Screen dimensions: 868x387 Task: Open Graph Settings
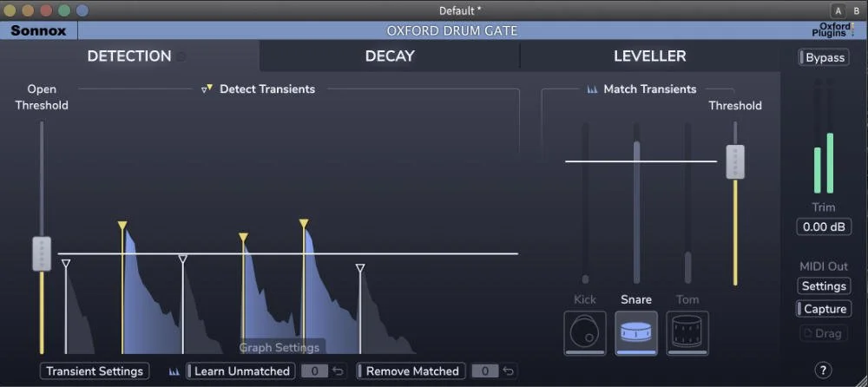279,347
